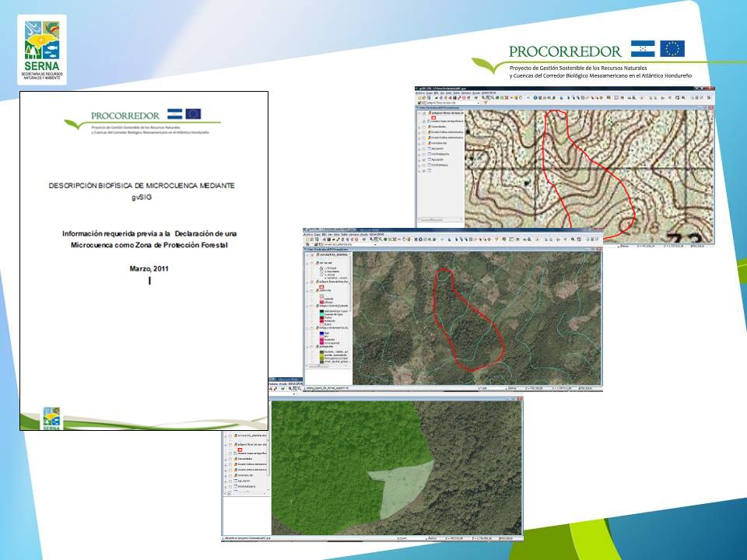
Task: Toggle polígono layer checkbox in bottom green map window
Action: coord(230,445)
